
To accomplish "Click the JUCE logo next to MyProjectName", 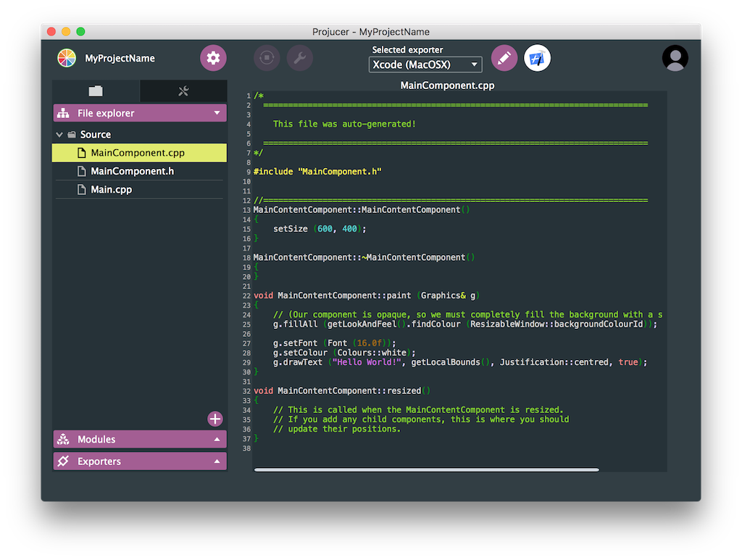I will pos(67,58).
